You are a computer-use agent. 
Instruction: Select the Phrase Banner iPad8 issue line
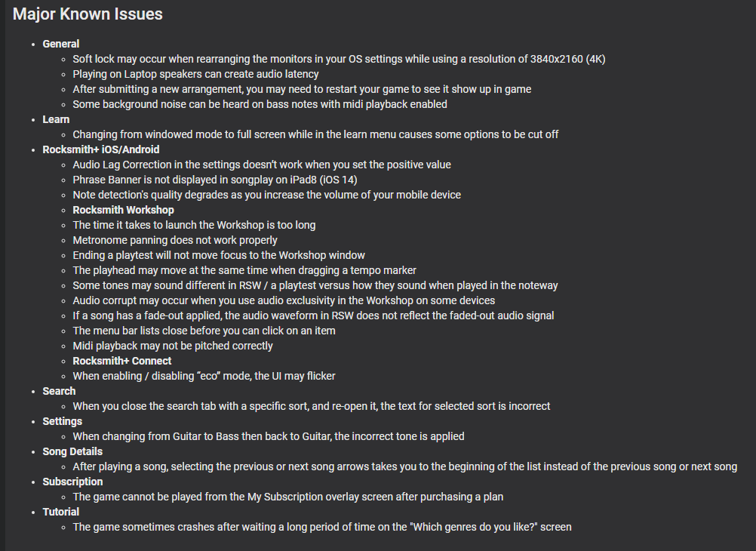215,180
